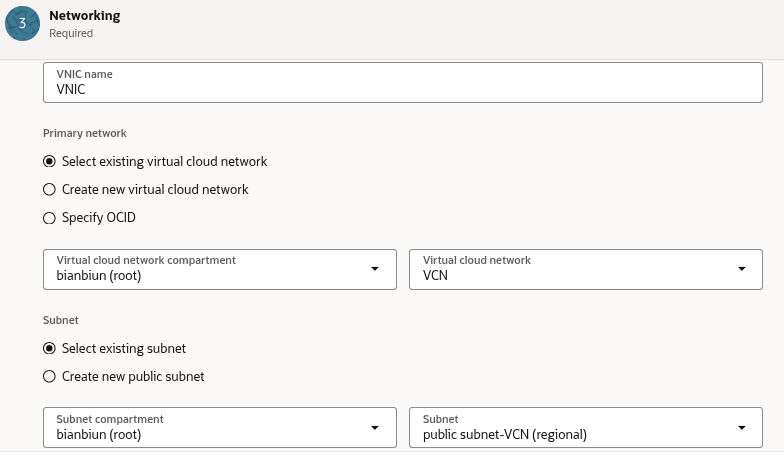Open the Subnet compartment dropdown
Image resolution: width=784 pixels, height=458 pixels.
pos(210,427)
